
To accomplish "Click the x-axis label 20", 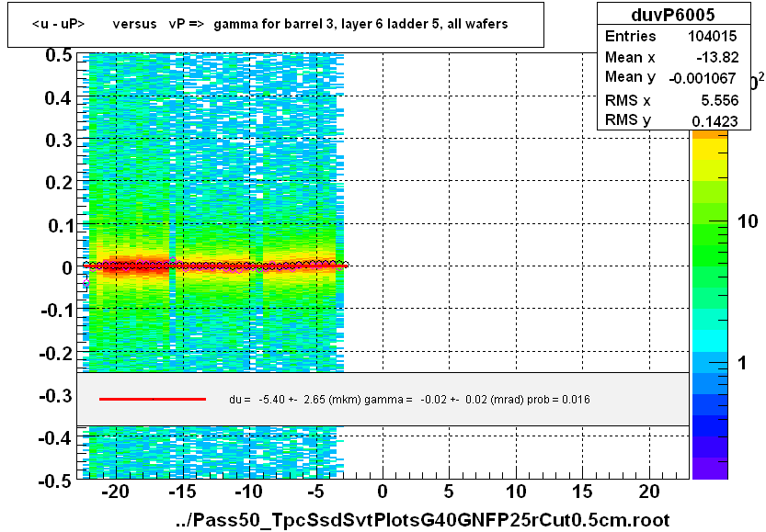I will (649, 492).
